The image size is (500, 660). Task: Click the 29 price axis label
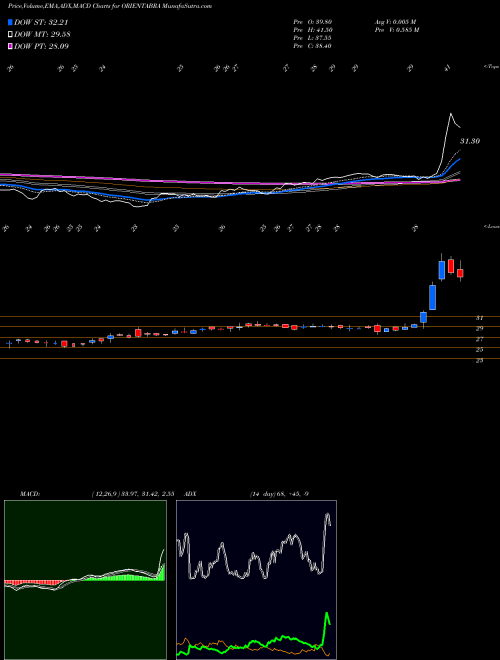point(479,328)
